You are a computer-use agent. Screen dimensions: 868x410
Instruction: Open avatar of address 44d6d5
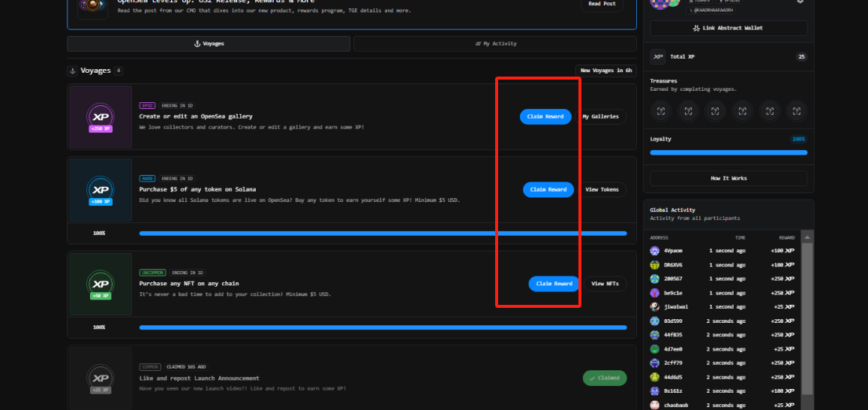[655, 377]
